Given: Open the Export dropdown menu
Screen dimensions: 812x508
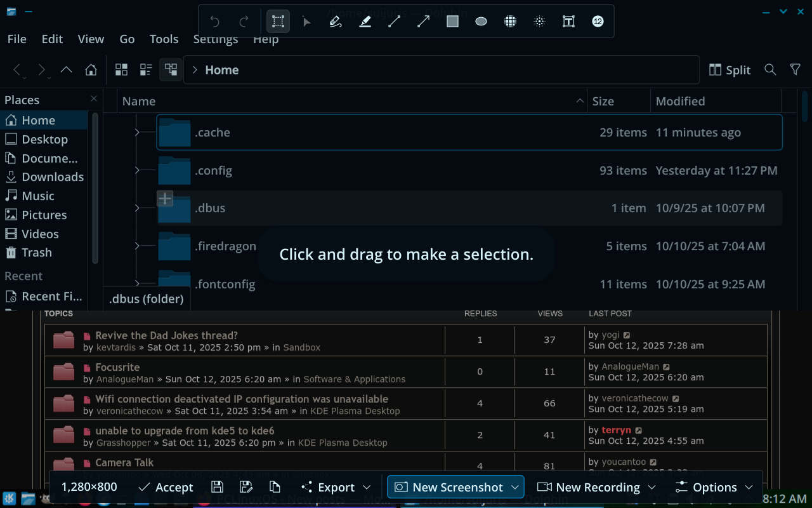Looking at the screenshot, I should point(336,487).
